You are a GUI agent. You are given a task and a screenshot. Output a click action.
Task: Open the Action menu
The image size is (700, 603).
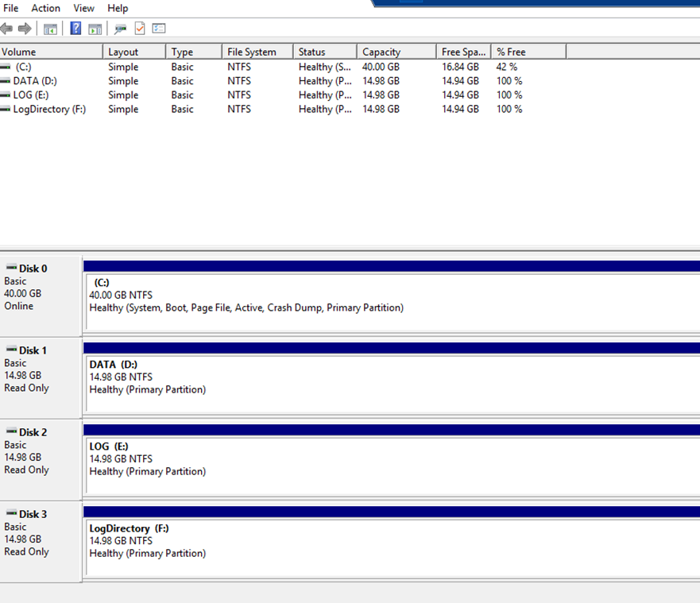pyautogui.click(x=45, y=8)
